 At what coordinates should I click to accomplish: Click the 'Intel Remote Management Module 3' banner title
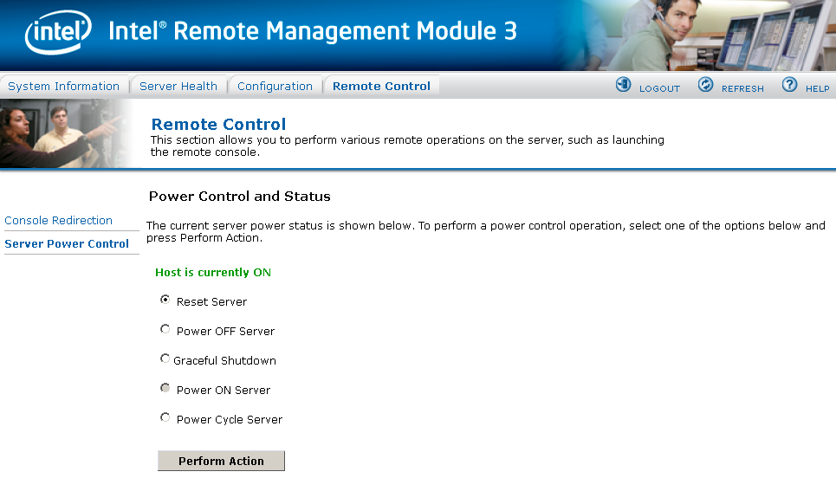[313, 31]
